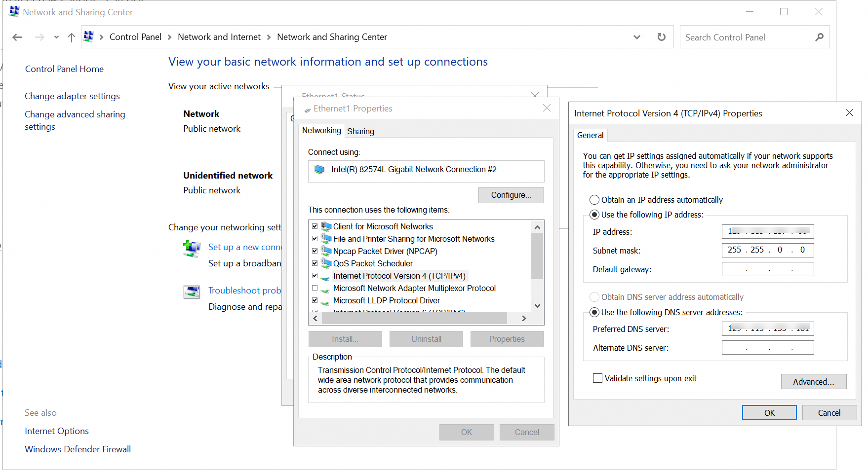Click the Alternate DNS server field
Screen dimensions: 868x474
point(768,347)
